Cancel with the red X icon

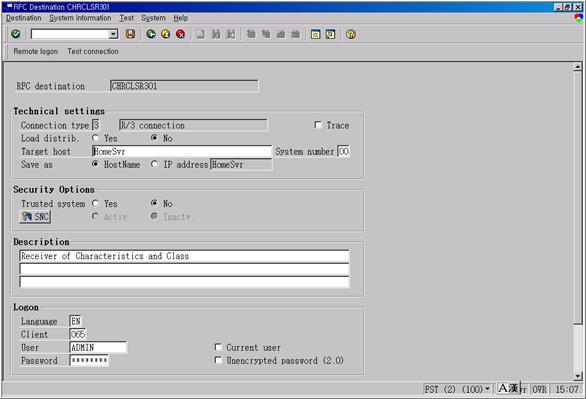[181, 34]
